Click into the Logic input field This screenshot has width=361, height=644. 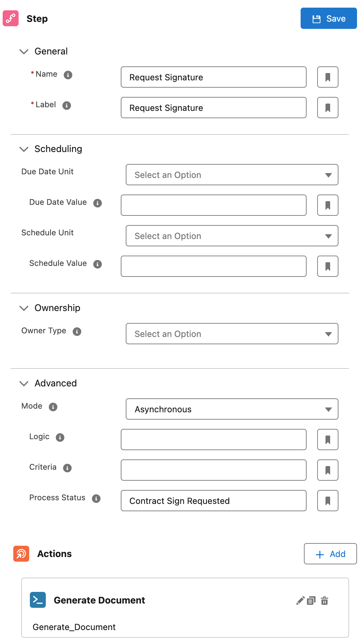point(214,440)
